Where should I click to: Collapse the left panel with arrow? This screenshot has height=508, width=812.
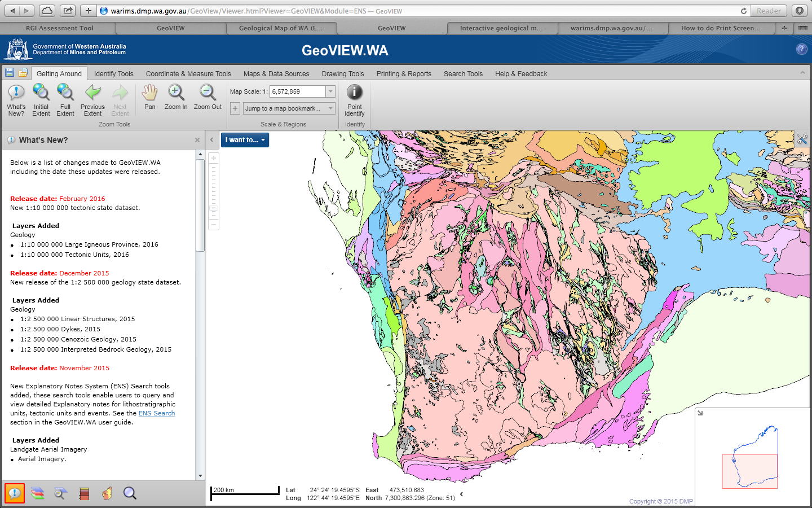tap(211, 140)
